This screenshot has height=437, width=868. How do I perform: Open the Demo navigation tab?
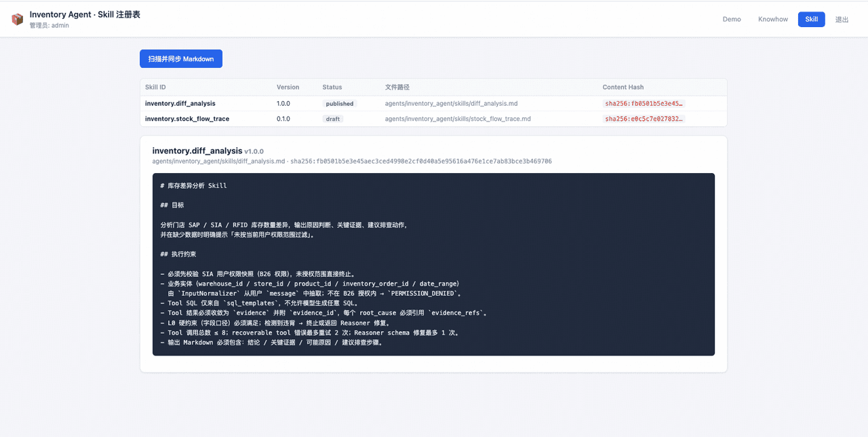(x=732, y=19)
